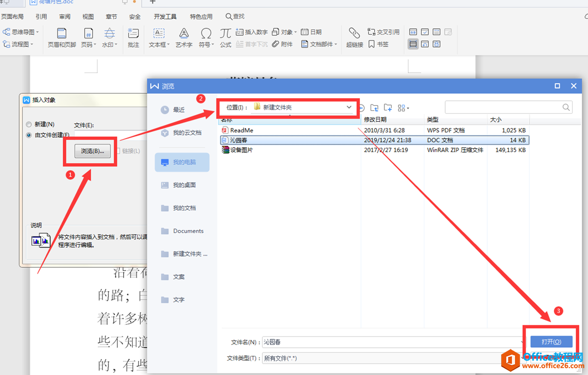Click the 符号 symbol icon
This screenshot has height=375, width=588.
point(206,34)
